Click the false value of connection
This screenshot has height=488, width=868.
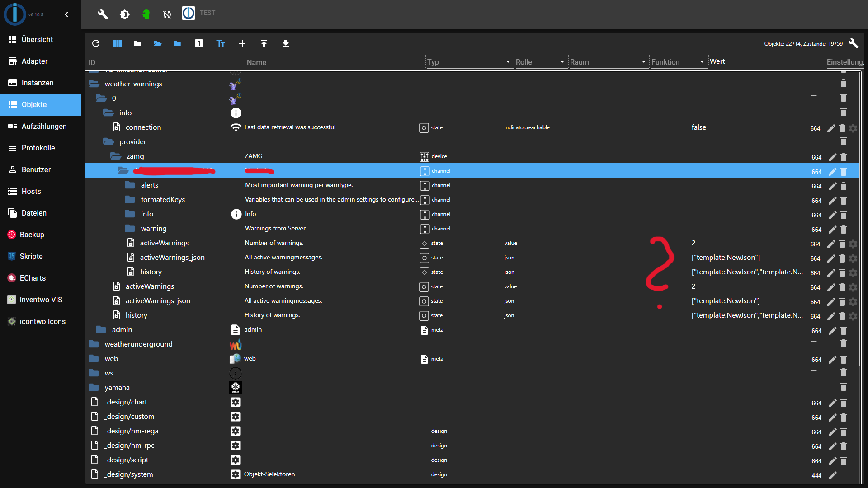click(x=698, y=127)
